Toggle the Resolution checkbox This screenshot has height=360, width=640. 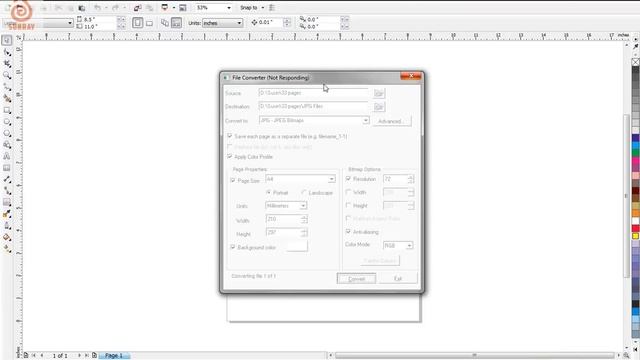348,178
